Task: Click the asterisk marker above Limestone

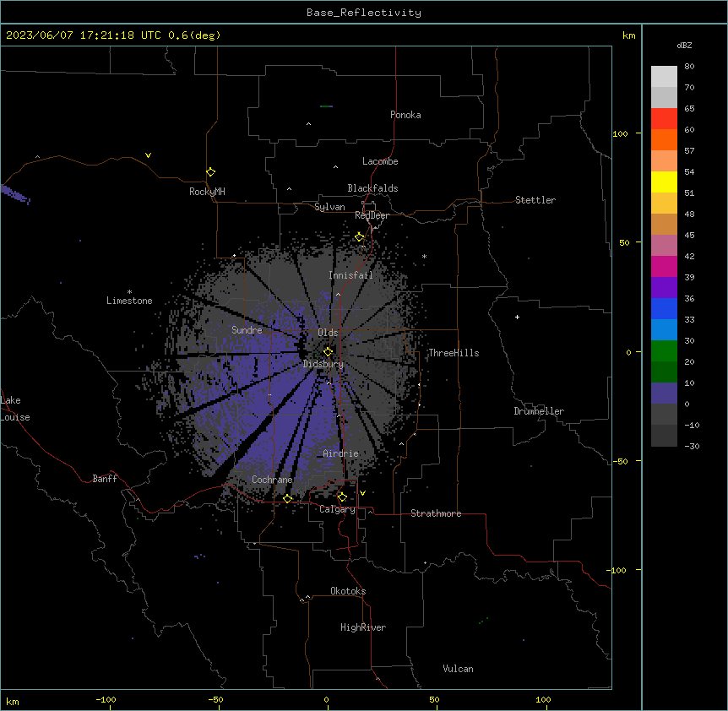Action: pyautogui.click(x=129, y=292)
